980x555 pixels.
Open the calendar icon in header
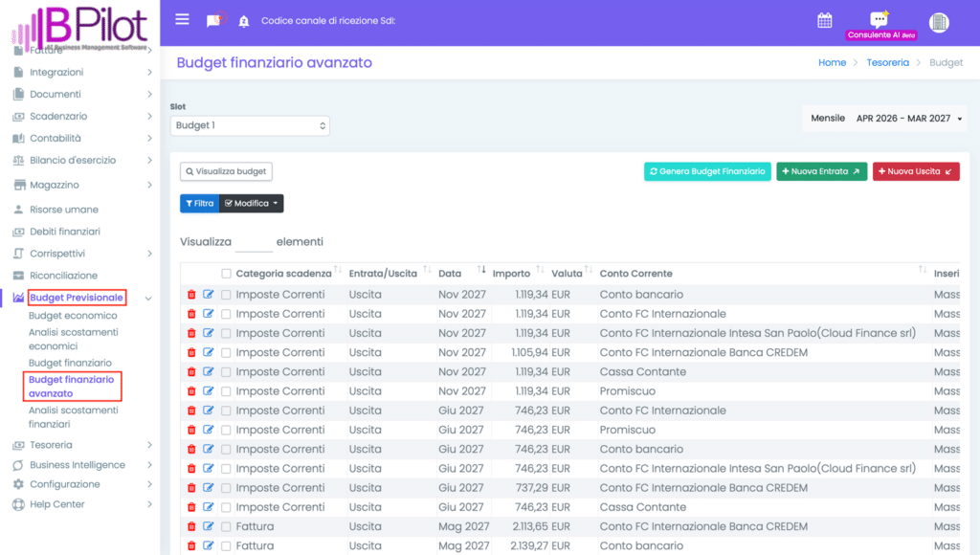point(824,20)
